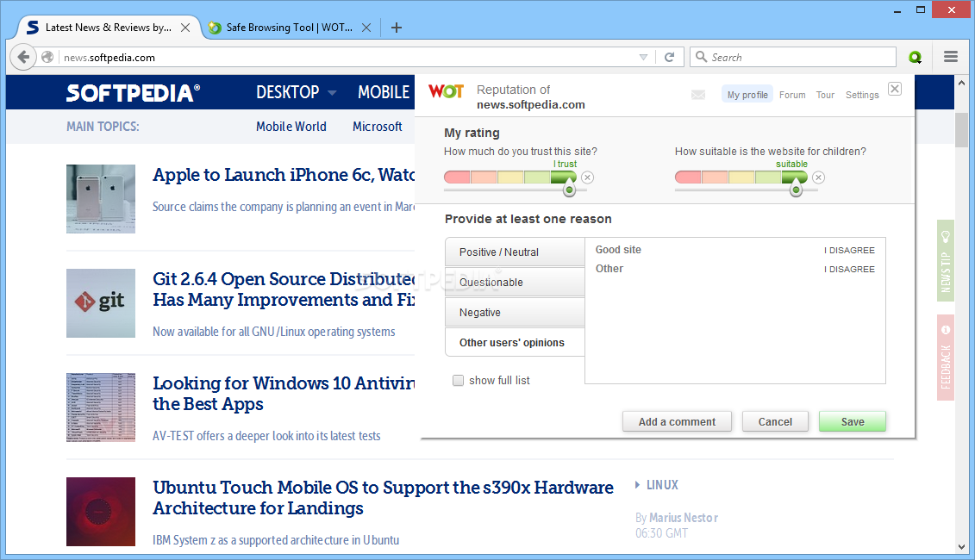Switch to the Safe Browsing Tool tab
975x560 pixels.
[x=289, y=28]
